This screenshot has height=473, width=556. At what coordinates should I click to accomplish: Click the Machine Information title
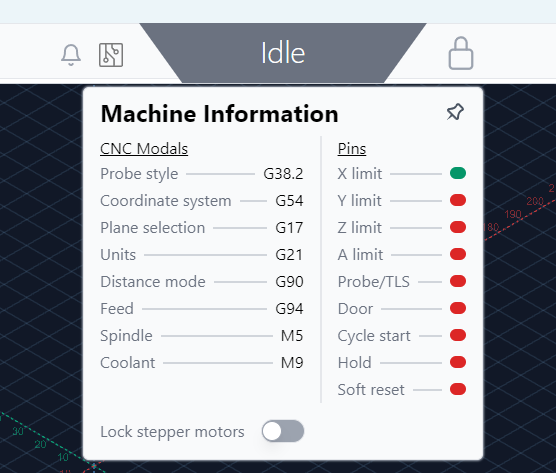219,114
